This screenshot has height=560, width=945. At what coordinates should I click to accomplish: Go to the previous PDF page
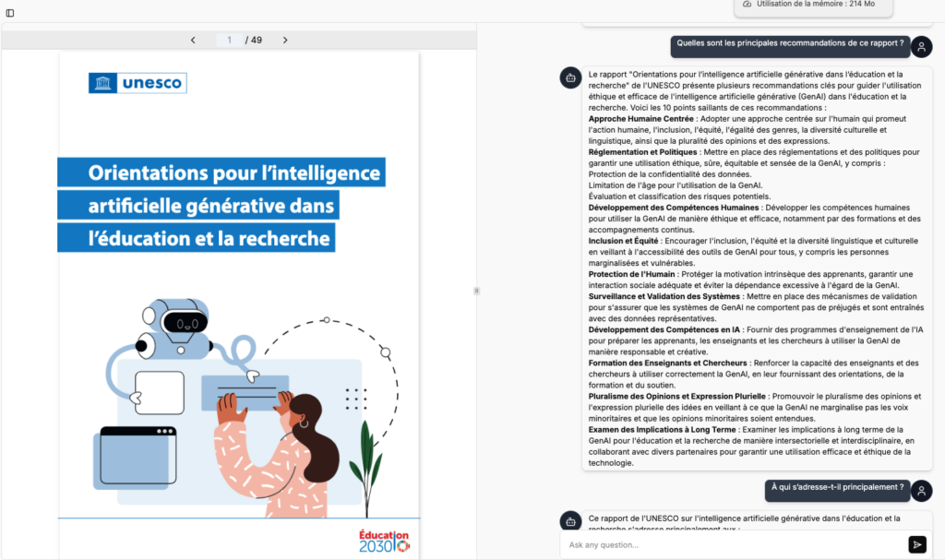(193, 40)
